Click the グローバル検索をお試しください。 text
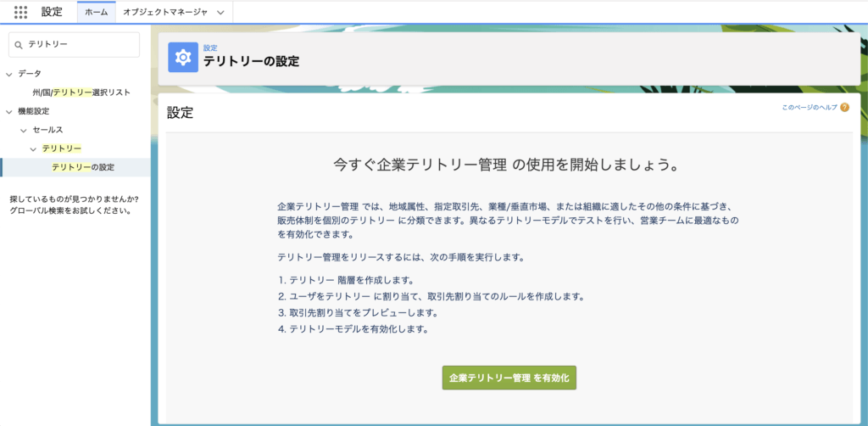Viewport: 868px width, 426px height. coord(70,210)
